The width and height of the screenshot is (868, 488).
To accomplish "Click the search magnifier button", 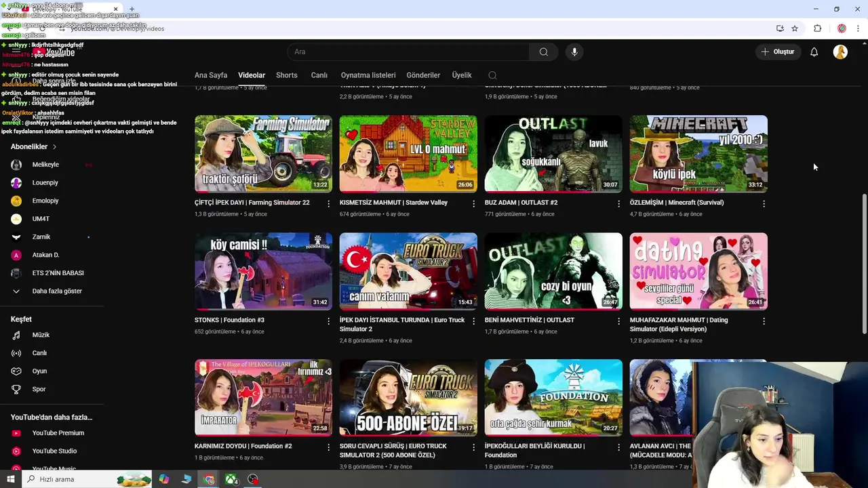I will [543, 52].
